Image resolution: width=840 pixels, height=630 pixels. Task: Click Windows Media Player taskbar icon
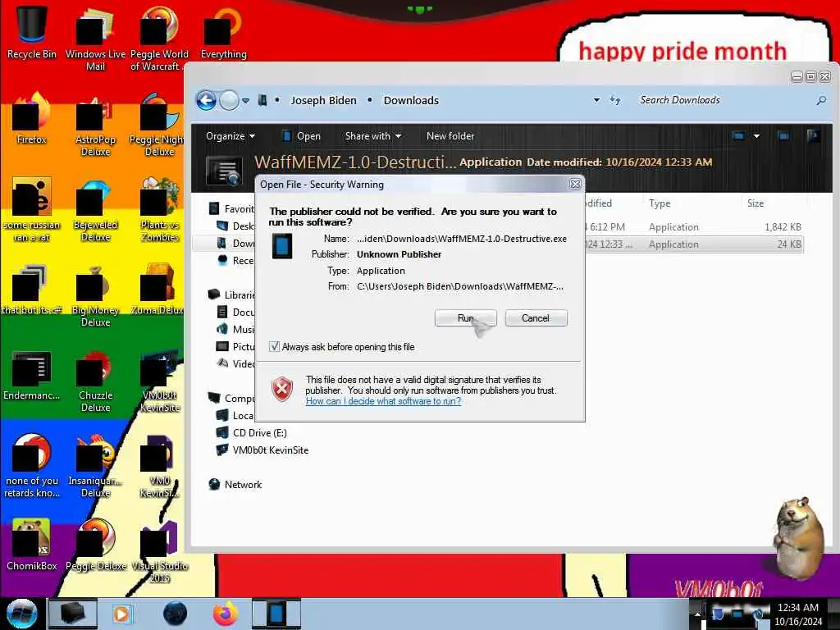coord(123,614)
